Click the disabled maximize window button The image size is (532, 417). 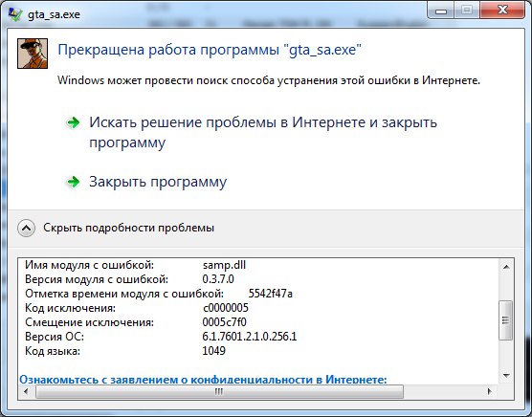467,11
